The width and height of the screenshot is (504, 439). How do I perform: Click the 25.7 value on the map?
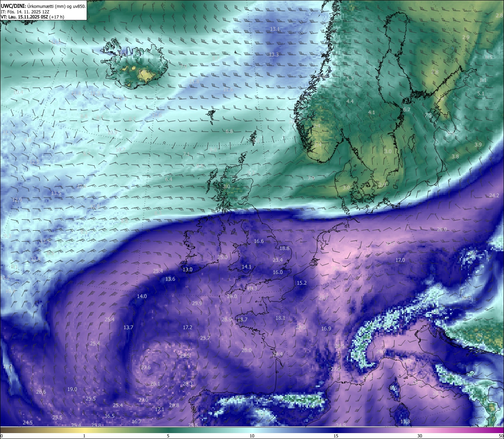point(205,338)
